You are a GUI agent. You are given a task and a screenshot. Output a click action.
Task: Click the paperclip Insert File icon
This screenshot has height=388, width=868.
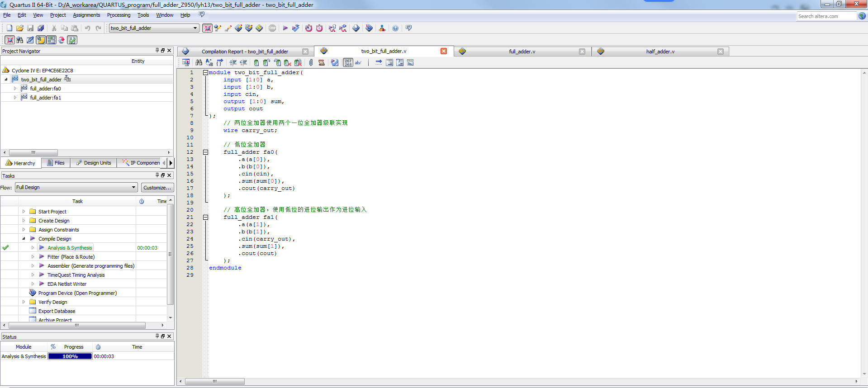(311, 62)
